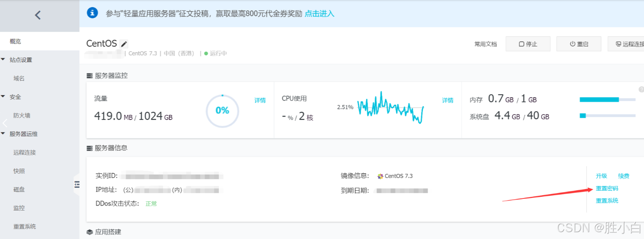Click the 到期日期 label
This screenshot has height=239, width=644.
point(354,191)
